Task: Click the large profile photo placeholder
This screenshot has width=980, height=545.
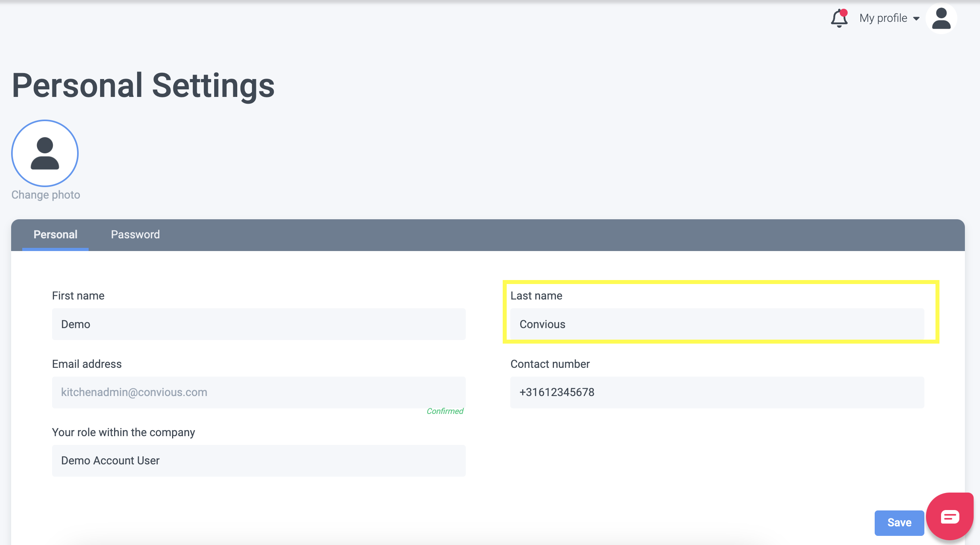Action: click(x=45, y=153)
